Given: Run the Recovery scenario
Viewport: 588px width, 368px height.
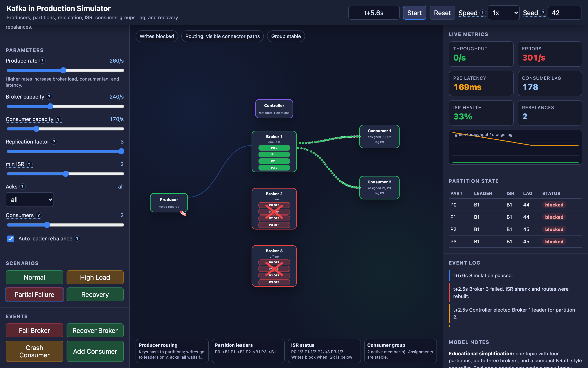Looking at the screenshot, I should (95, 294).
